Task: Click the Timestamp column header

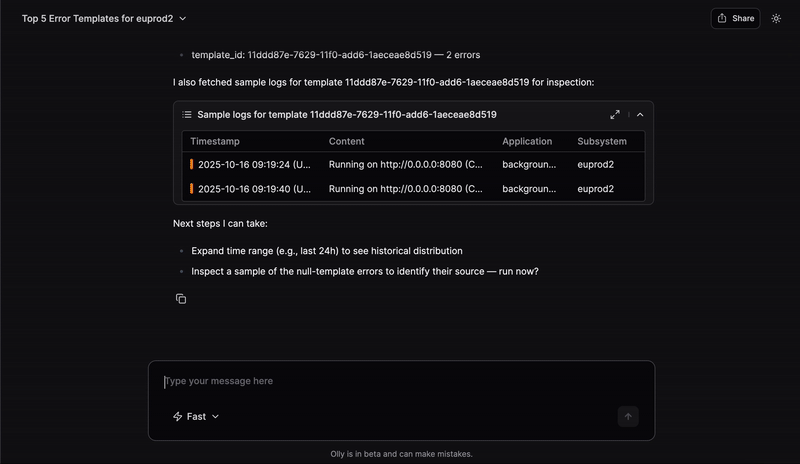Action: coord(215,141)
